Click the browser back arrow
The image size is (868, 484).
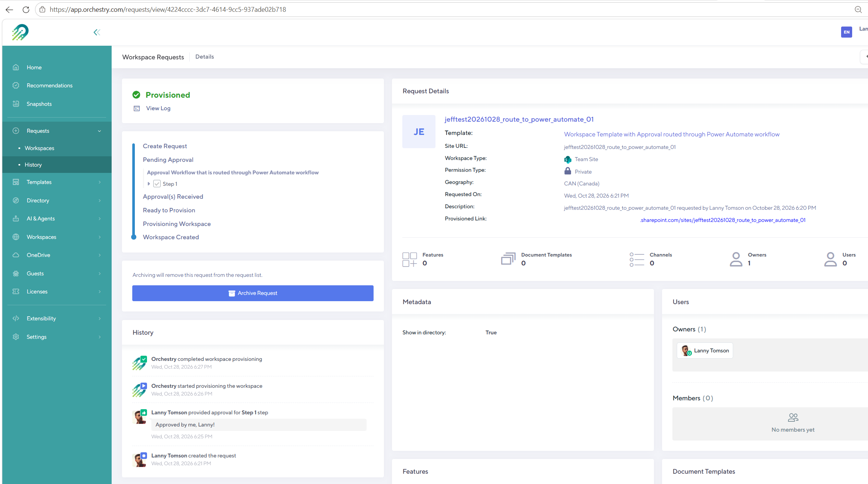(9, 10)
